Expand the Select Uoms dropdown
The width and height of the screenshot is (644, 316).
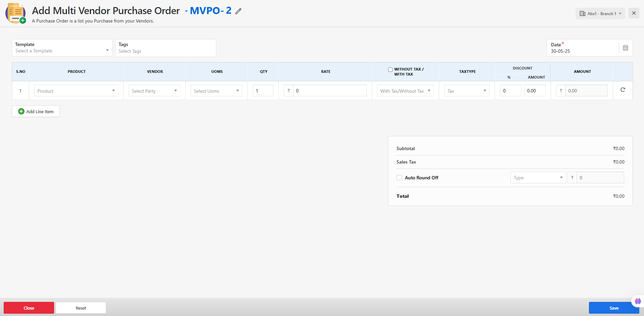click(216, 91)
